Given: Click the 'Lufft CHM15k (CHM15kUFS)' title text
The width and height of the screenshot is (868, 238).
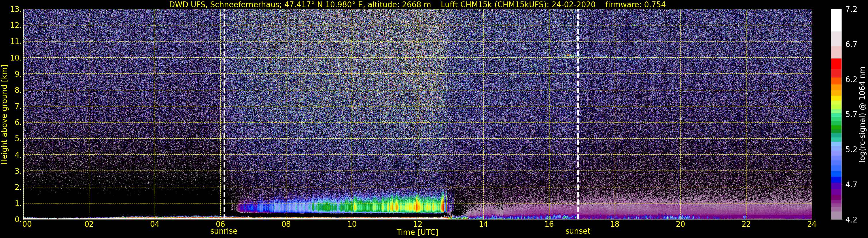Looking at the screenshot, I should pos(495,4).
